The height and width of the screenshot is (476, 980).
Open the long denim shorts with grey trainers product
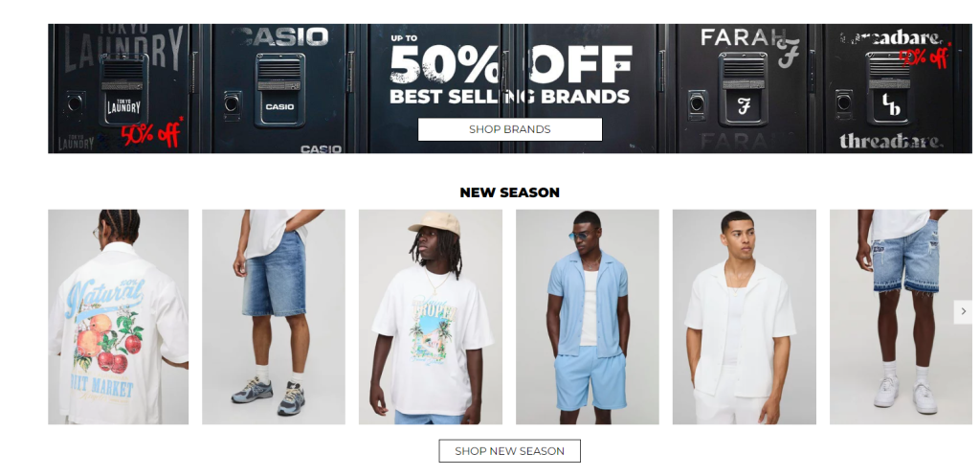[x=273, y=317]
